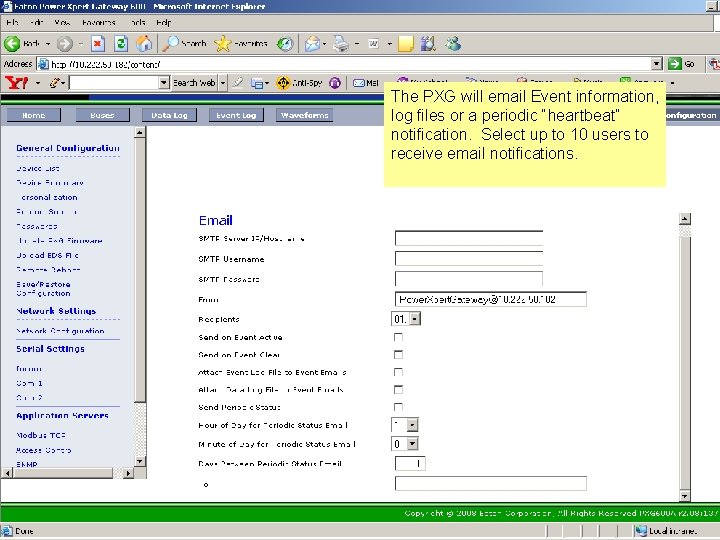Open the Help menu
This screenshot has height=540, width=720.
click(163, 22)
